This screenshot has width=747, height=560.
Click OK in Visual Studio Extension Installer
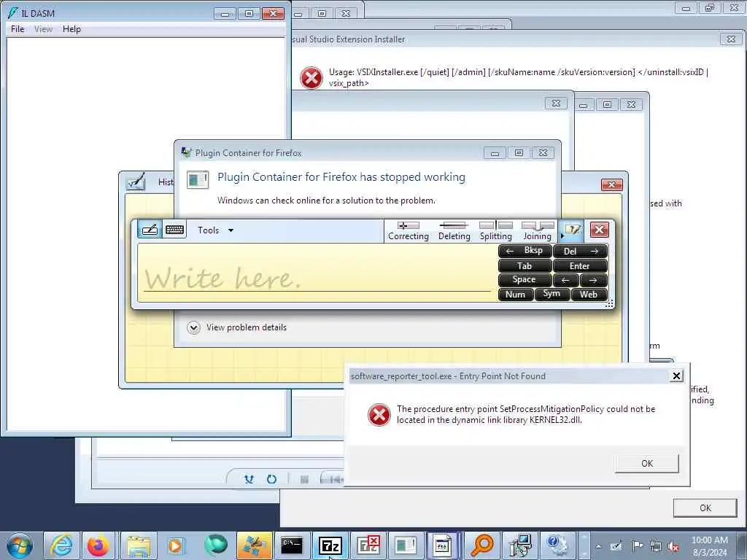tap(705, 508)
